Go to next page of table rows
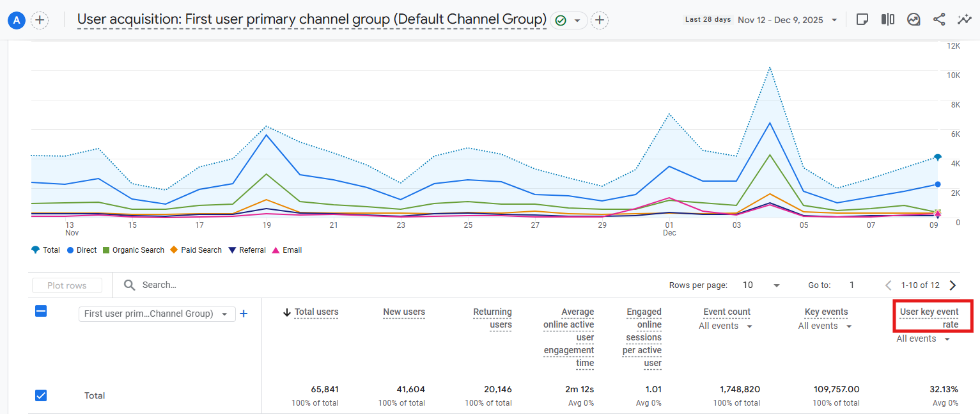This screenshot has height=414, width=980. click(x=953, y=285)
